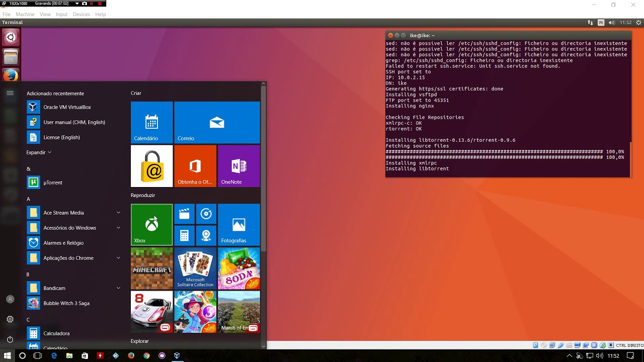Click the Ubuntu dash launcher icon
The height and width of the screenshot is (362, 644).
(11, 37)
